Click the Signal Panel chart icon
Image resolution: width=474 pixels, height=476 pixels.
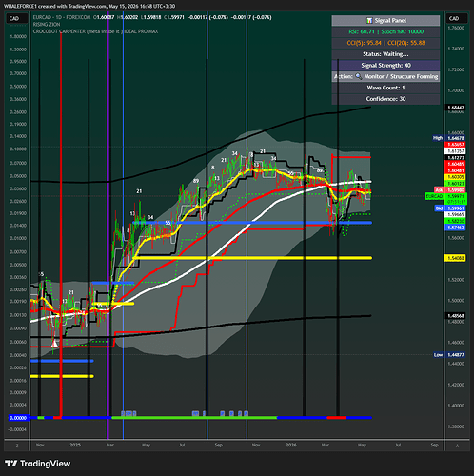point(369,20)
